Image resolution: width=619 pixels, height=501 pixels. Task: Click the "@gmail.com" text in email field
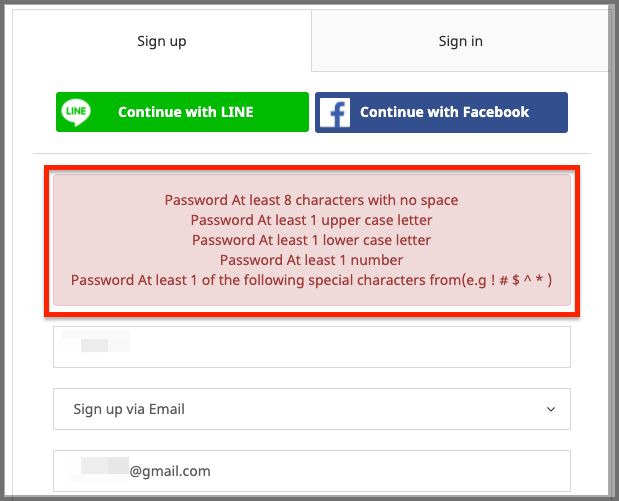pyautogui.click(x=170, y=471)
